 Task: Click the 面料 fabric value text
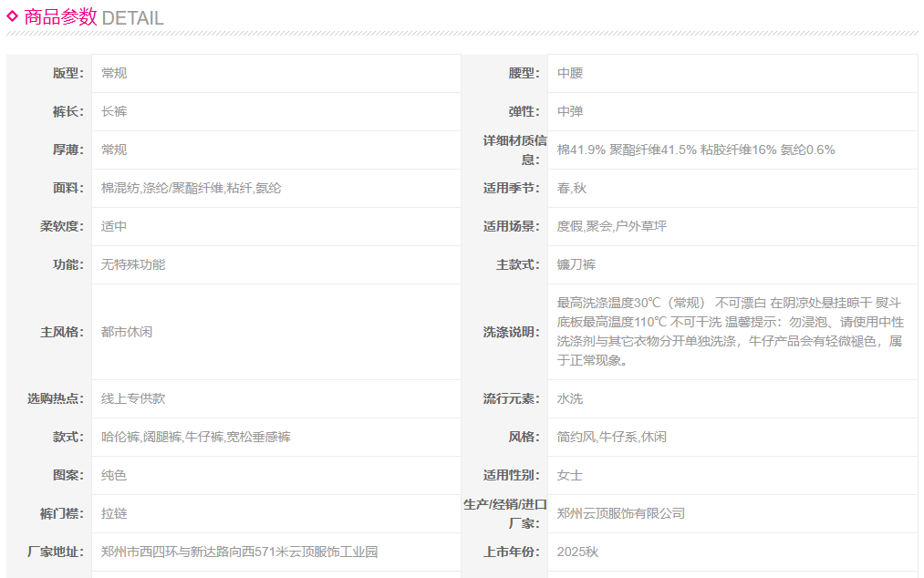(191, 188)
